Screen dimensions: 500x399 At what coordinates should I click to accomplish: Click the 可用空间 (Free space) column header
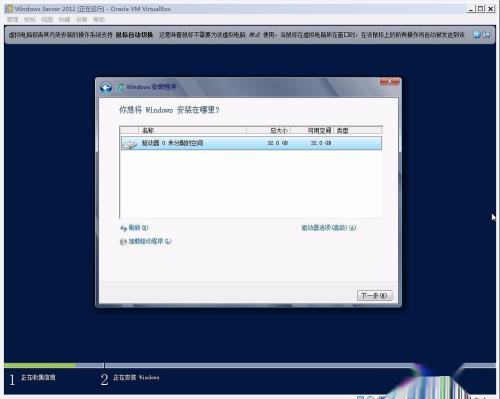[x=311, y=130]
